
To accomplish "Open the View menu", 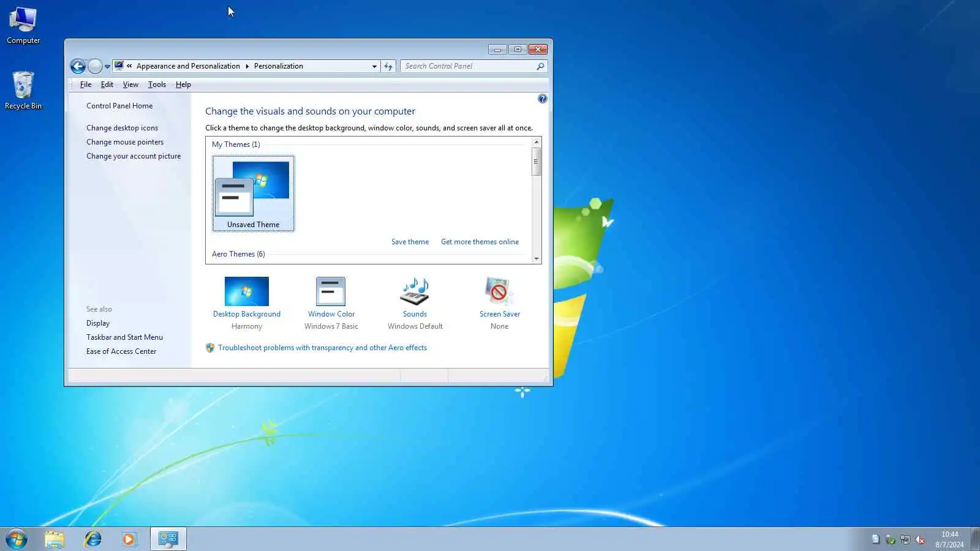I will coord(130,84).
